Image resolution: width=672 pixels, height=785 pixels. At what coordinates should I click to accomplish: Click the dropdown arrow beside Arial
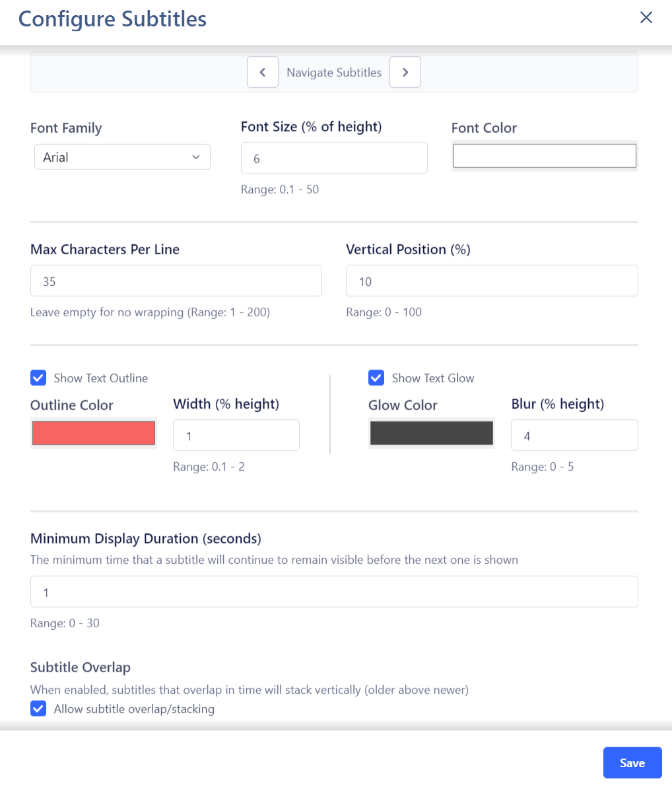(196, 157)
